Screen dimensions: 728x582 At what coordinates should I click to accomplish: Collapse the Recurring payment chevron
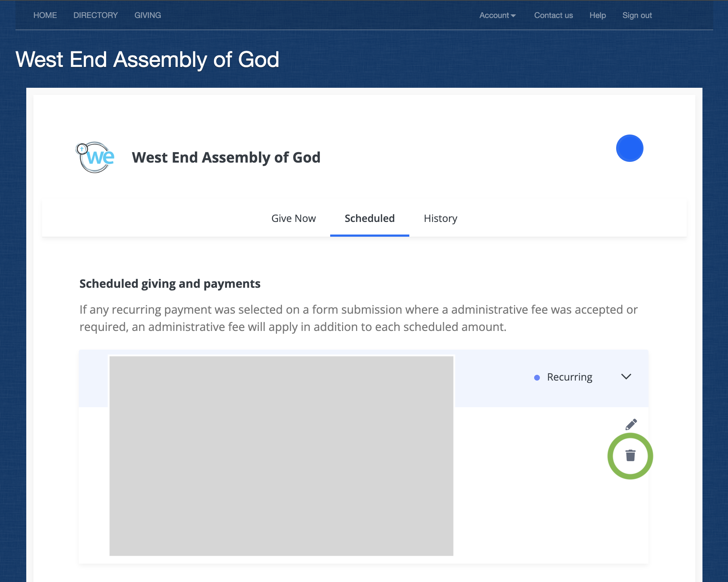pyautogui.click(x=626, y=377)
